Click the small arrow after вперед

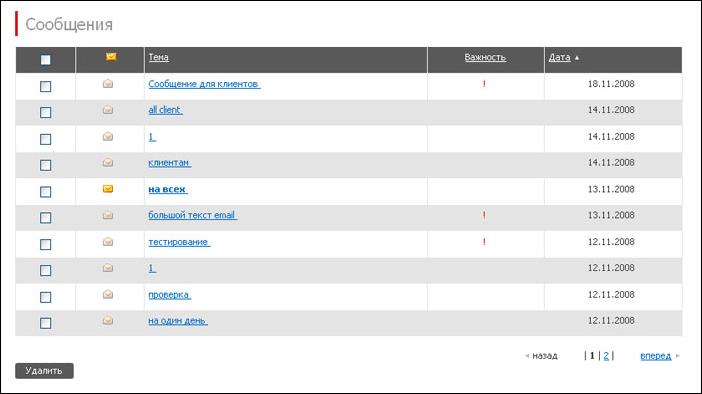(x=677, y=356)
